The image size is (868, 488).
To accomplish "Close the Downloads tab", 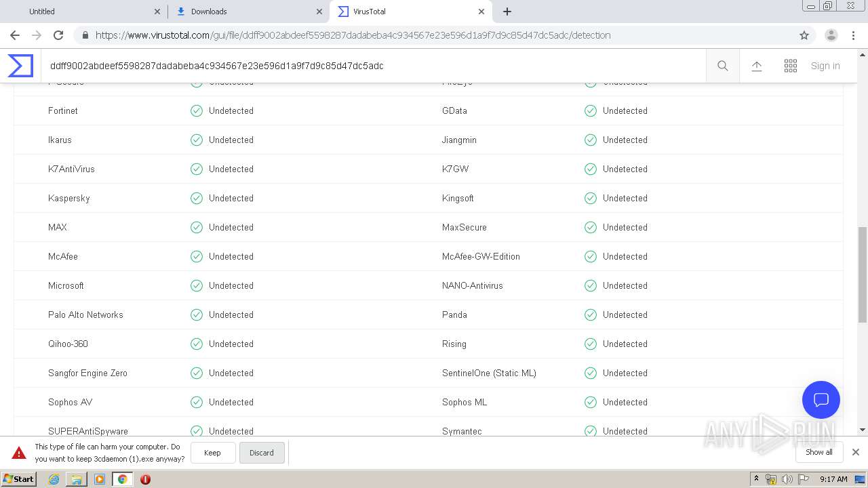I will click(x=319, y=12).
